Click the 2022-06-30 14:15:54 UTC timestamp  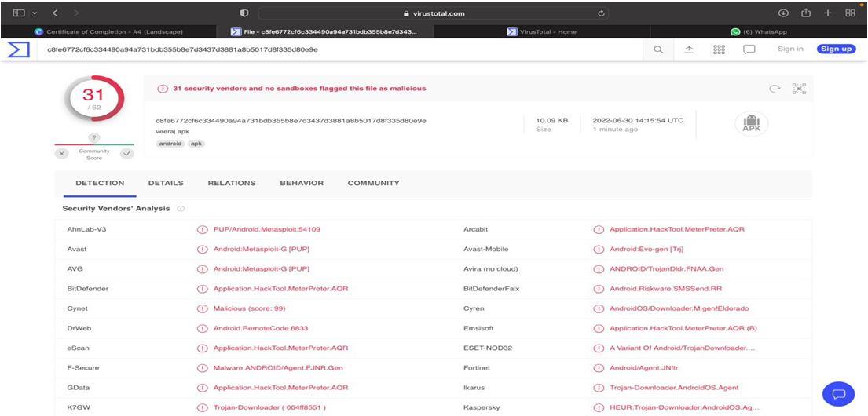point(638,120)
